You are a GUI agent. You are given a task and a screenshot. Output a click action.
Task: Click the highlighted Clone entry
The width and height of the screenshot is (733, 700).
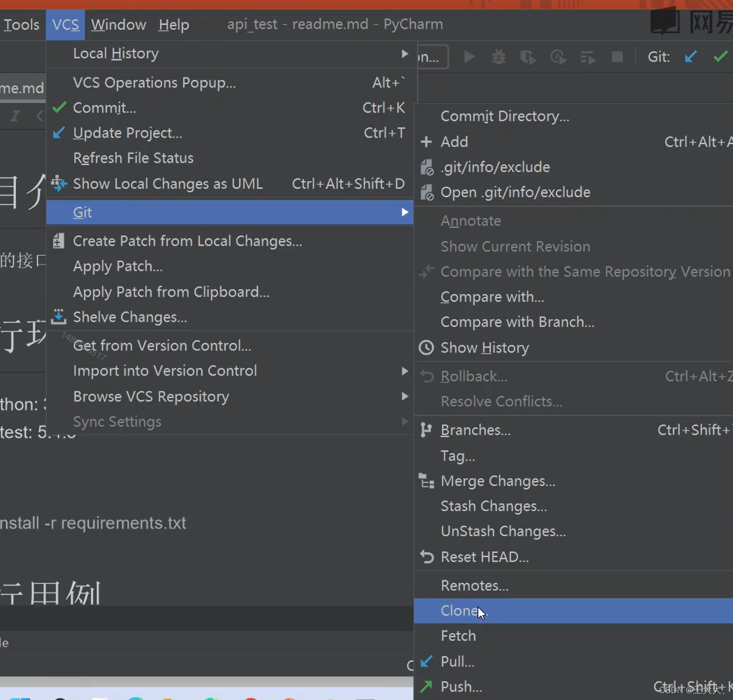(573, 611)
